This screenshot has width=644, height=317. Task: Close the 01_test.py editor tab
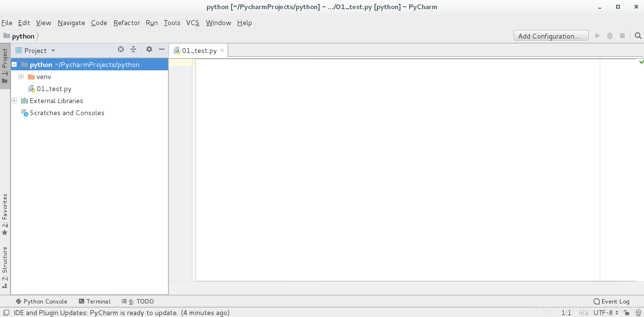coord(222,51)
